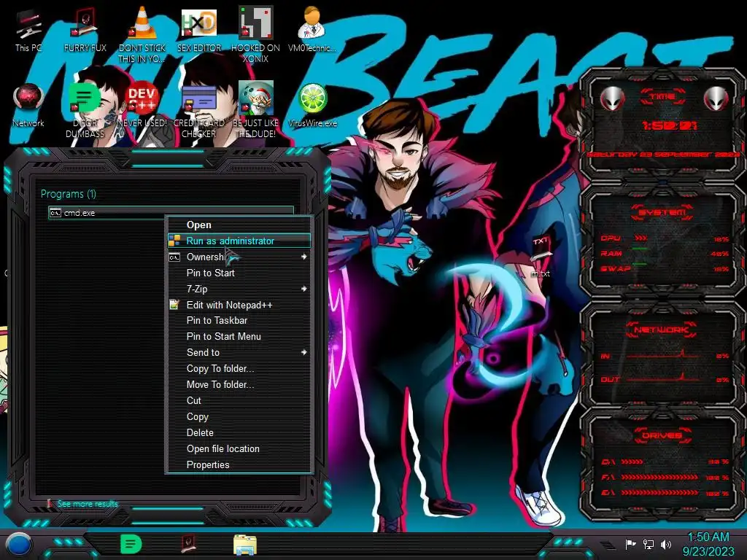Open the This PC desktop icon
The width and height of the screenshot is (747, 560).
[x=28, y=29]
